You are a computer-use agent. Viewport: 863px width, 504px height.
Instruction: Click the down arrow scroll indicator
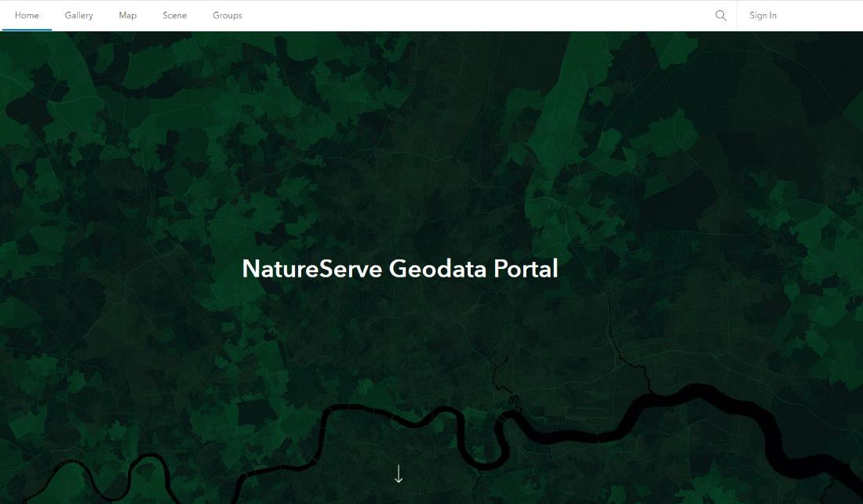(399, 473)
